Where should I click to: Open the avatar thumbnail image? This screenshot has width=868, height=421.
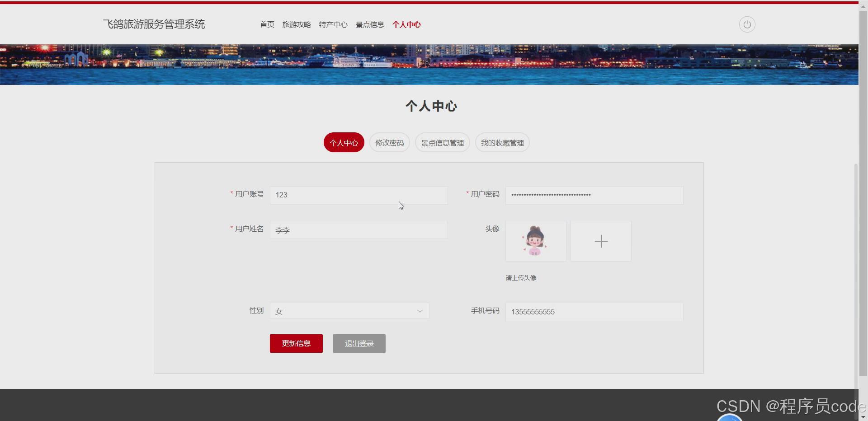(x=535, y=241)
